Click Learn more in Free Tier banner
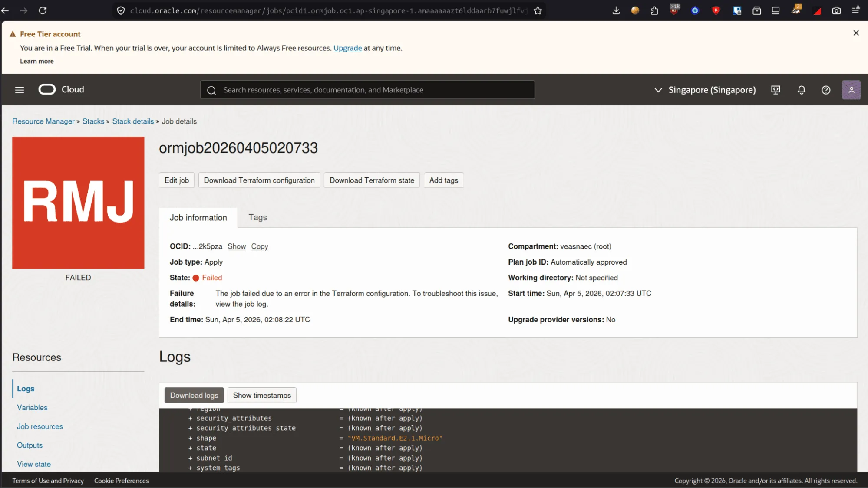The height and width of the screenshot is (488, 868). click(37, 61)
